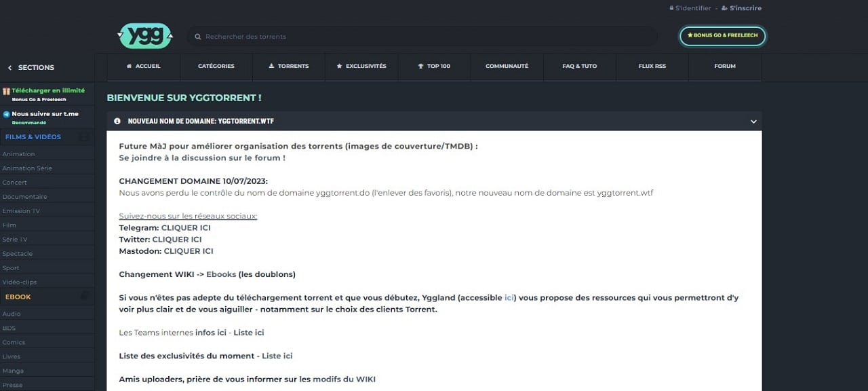The height and width of the screenshot is (391, 868).
Task: Open the Communauté menu
Action: coord(507,67)
